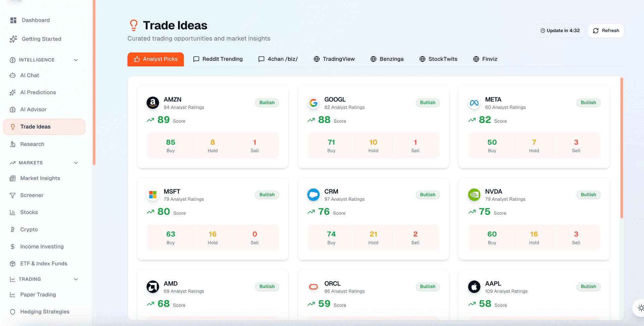Collapse the MARKETS section chevron
Screen dimensions: 644x326
[76, 163]
